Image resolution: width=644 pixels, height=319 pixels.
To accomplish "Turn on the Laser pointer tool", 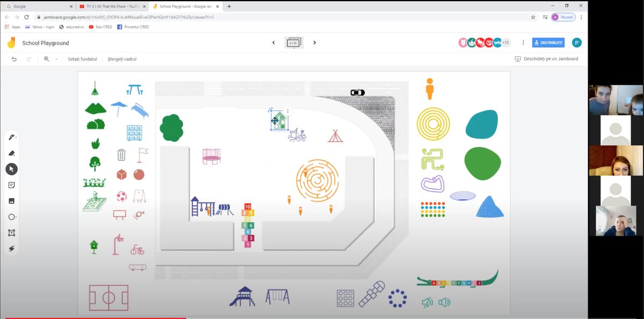I will coord(11,249).
